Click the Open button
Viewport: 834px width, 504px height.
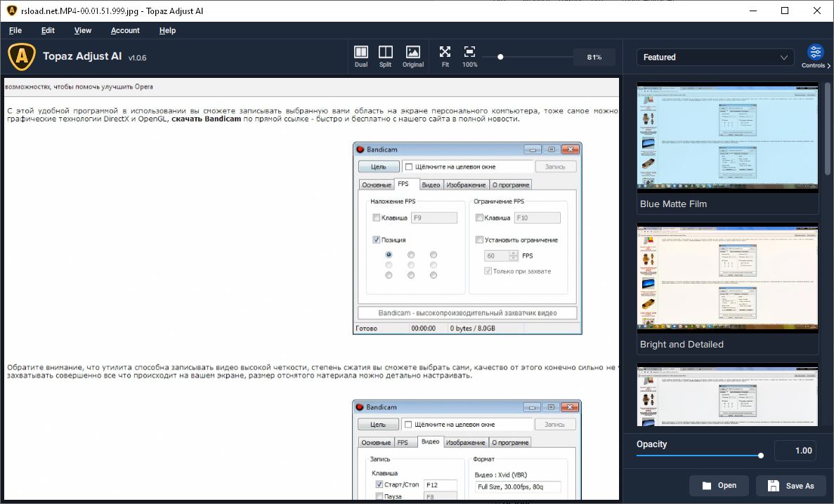coord(719,485)
